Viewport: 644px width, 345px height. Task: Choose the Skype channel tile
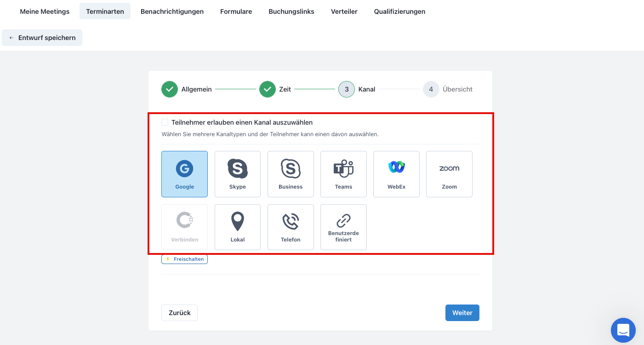click(x=237, y=174)
